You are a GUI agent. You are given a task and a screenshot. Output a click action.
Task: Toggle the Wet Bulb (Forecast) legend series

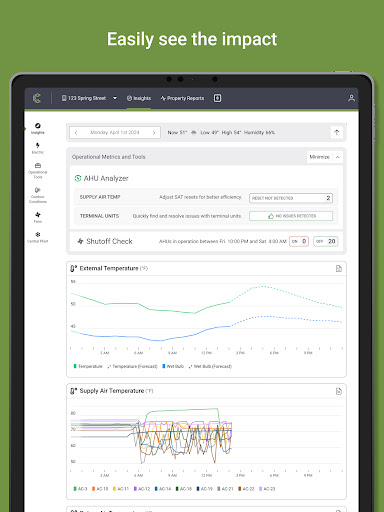(210, 366)
